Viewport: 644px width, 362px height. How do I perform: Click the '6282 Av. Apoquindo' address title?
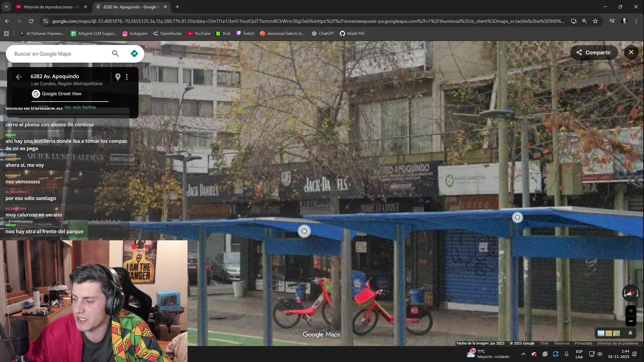pos(55,76)
